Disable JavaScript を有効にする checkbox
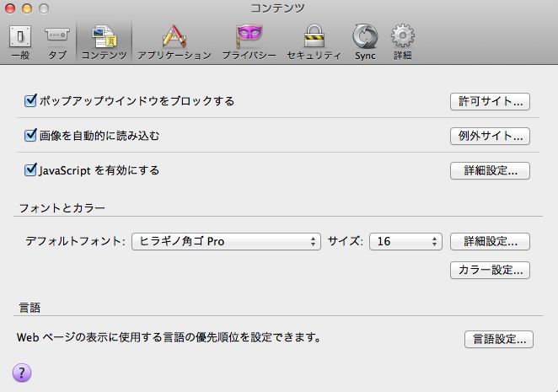 (x=31, y=170)
